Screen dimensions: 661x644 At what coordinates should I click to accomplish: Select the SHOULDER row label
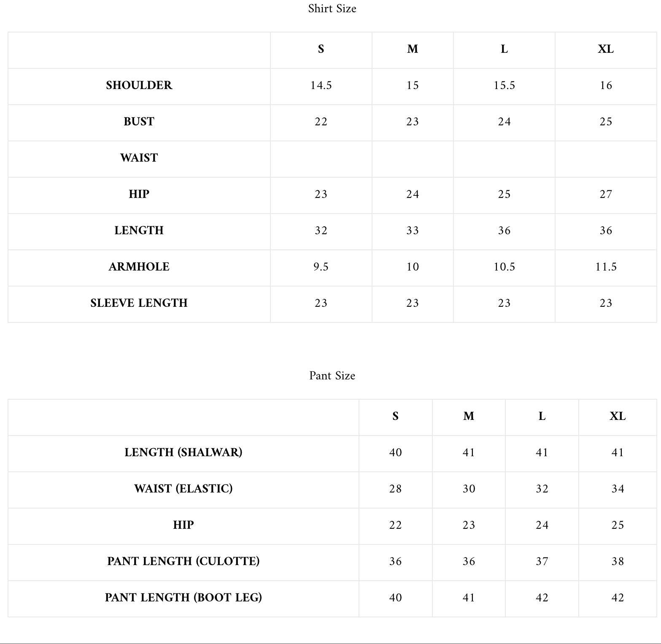point(139,85)
